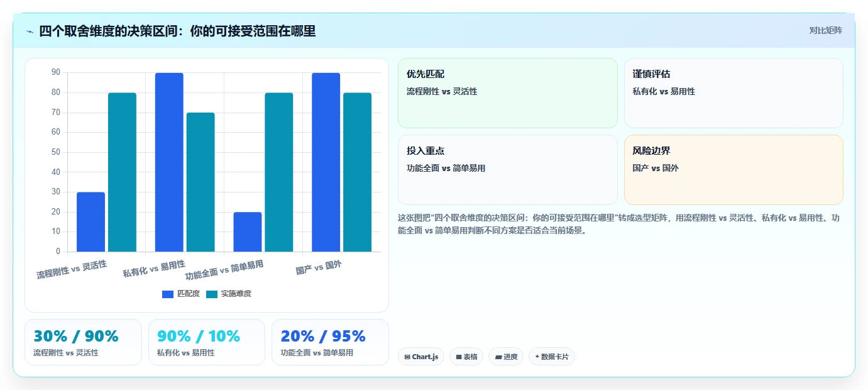Image resolution: width=868 pixels, height=390 pixels.
Task: Click 私有化 vs 易用性 text in 谨慎评估 card
Action: [x=664, y=91]
